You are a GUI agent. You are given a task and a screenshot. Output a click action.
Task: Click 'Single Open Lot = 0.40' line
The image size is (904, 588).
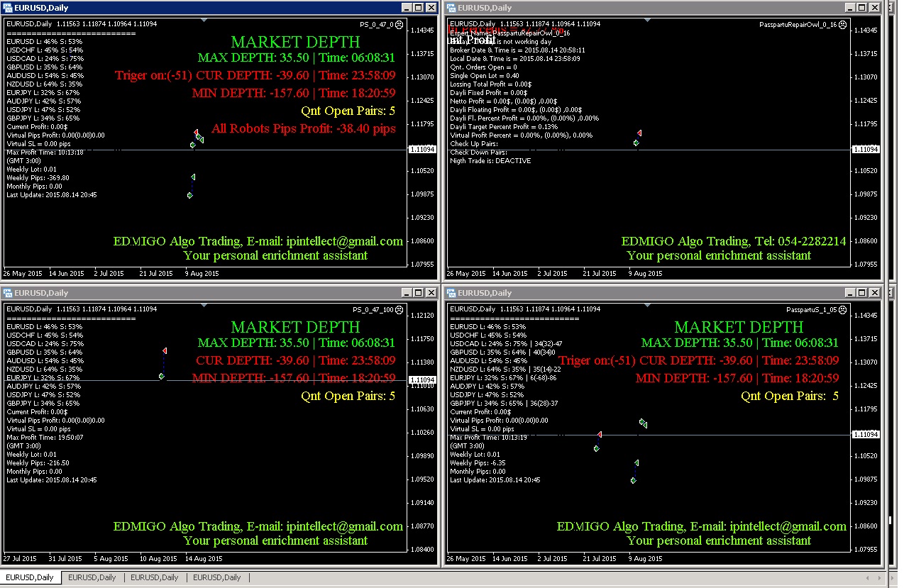pyautogui.click(x=485, y=76)
